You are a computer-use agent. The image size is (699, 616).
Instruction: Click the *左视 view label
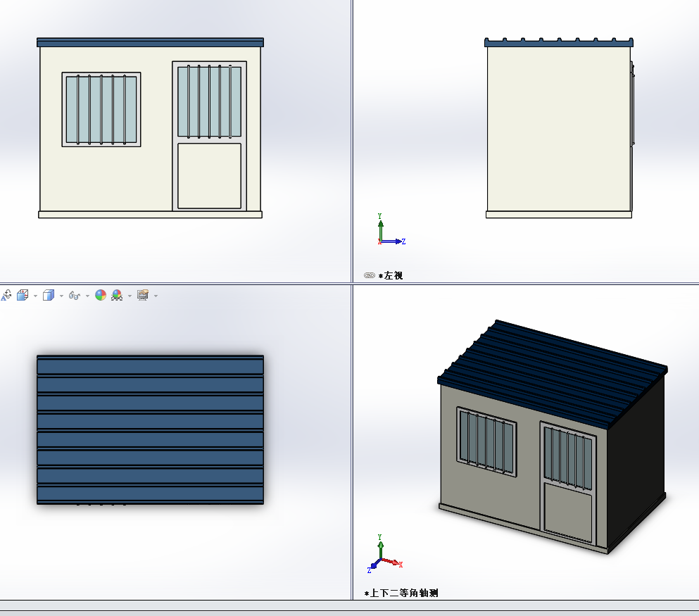pos(391,275)
